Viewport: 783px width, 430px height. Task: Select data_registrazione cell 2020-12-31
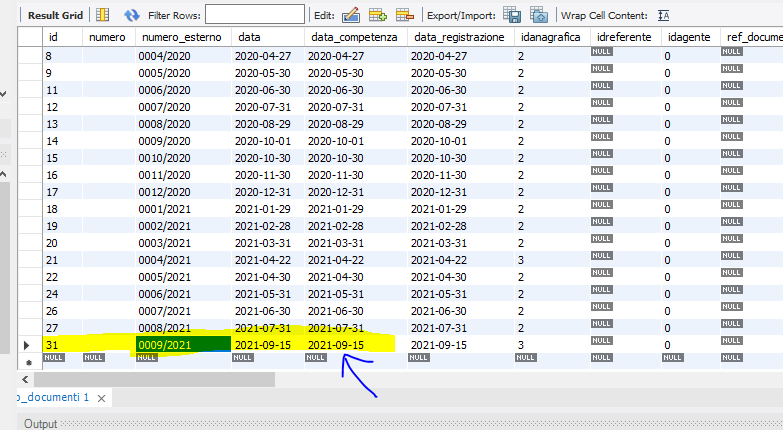(460, 192)
